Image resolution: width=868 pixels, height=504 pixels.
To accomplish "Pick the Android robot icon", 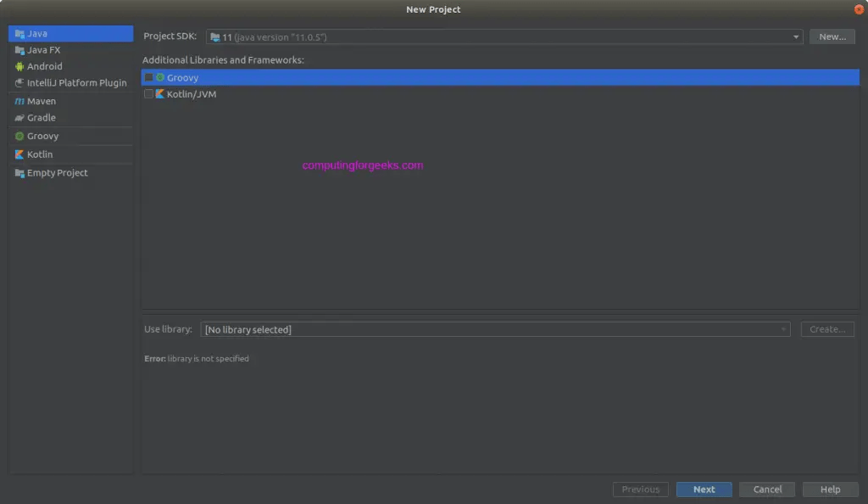I will 19,66.
